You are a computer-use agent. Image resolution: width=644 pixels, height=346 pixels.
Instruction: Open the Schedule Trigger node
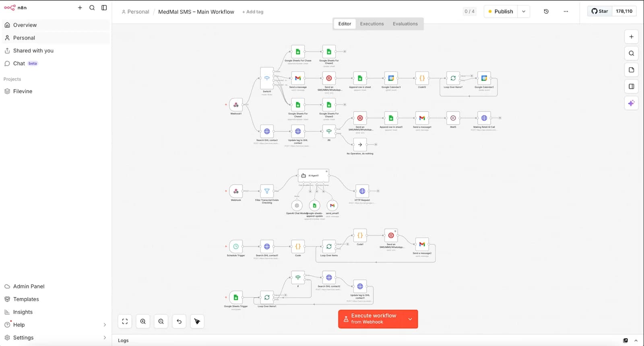tap(236, 246)
